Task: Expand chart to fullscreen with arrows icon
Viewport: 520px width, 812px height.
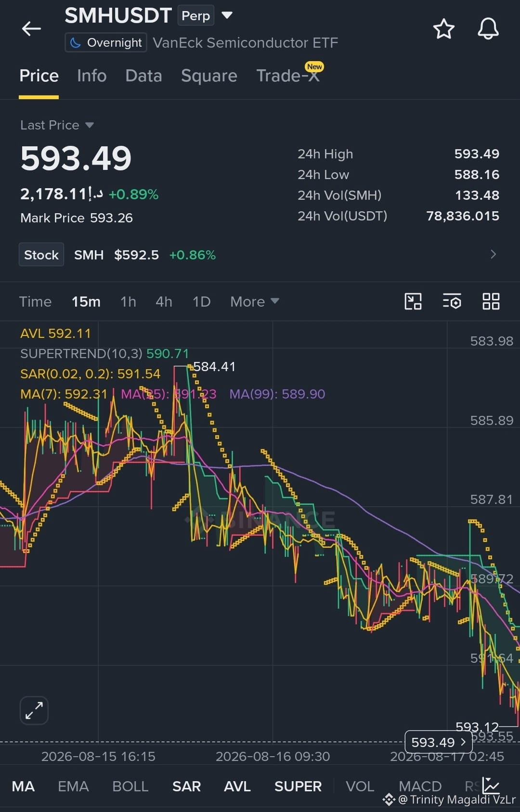Action: [x=34, y=710]
